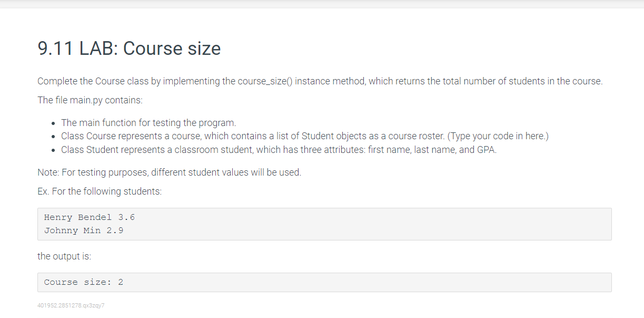The height and width of the screenshot is (318, 644).
Task: Click the 'Note: For testing purposes' line
Action: (x=170, y=172)
